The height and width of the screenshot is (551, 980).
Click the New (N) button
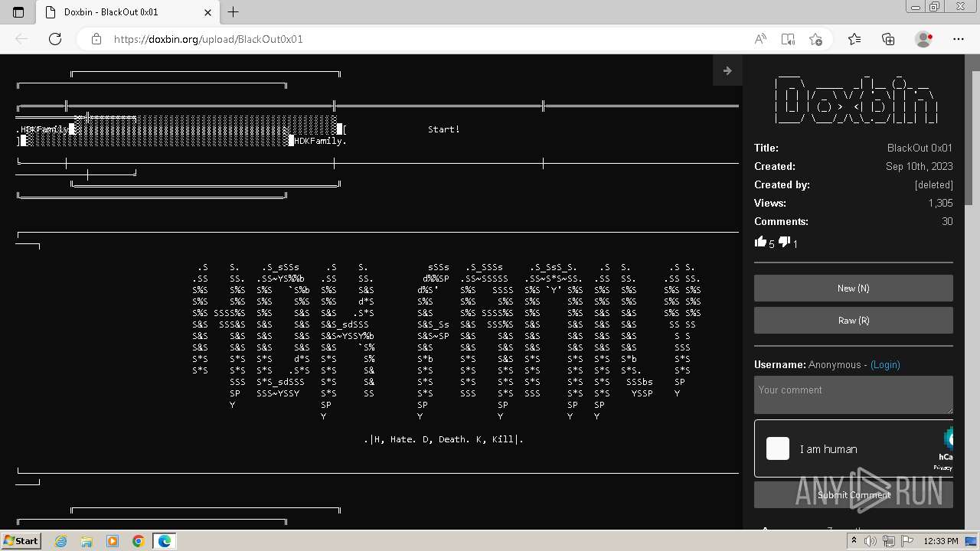coord(854,289)
